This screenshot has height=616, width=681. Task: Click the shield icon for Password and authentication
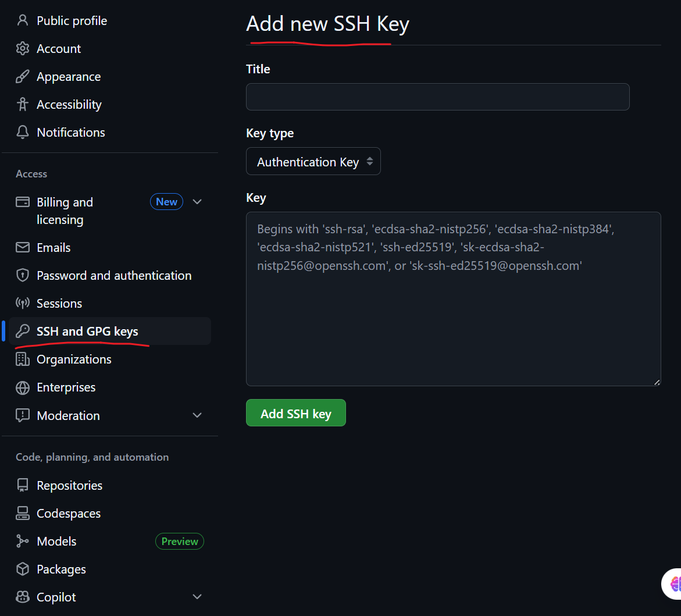[x=23, y=275]
